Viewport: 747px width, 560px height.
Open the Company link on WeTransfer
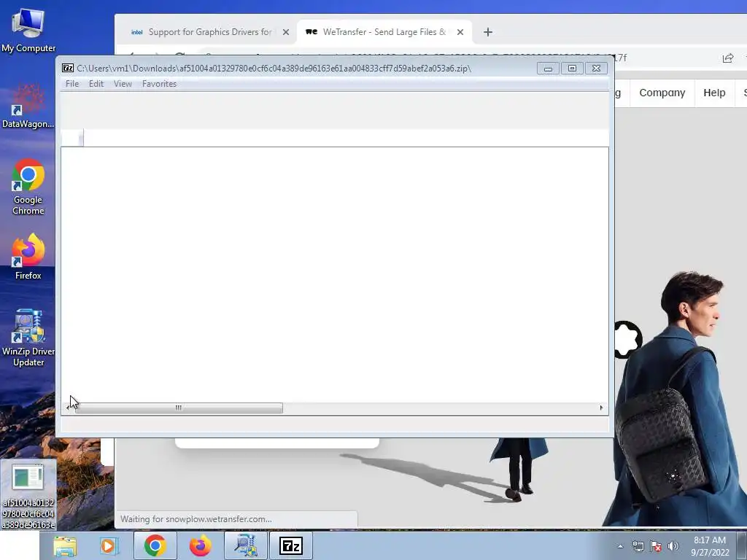pyautogui.click(x=662, y=93)
